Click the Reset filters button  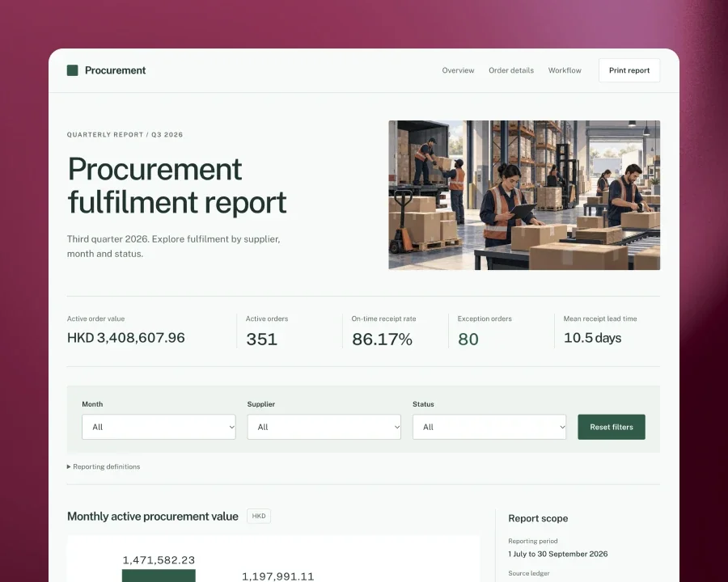(612, 427)
